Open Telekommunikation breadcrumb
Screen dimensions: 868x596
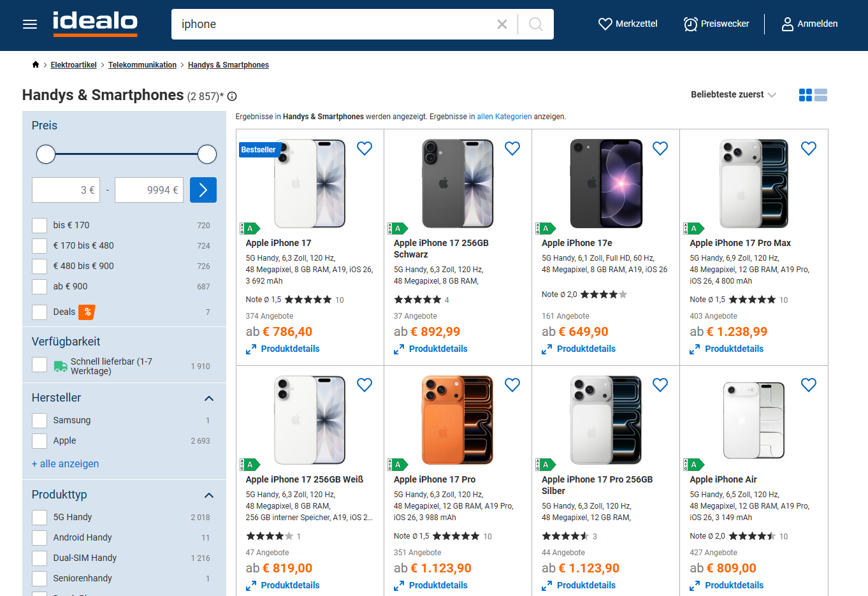[142, 65]
